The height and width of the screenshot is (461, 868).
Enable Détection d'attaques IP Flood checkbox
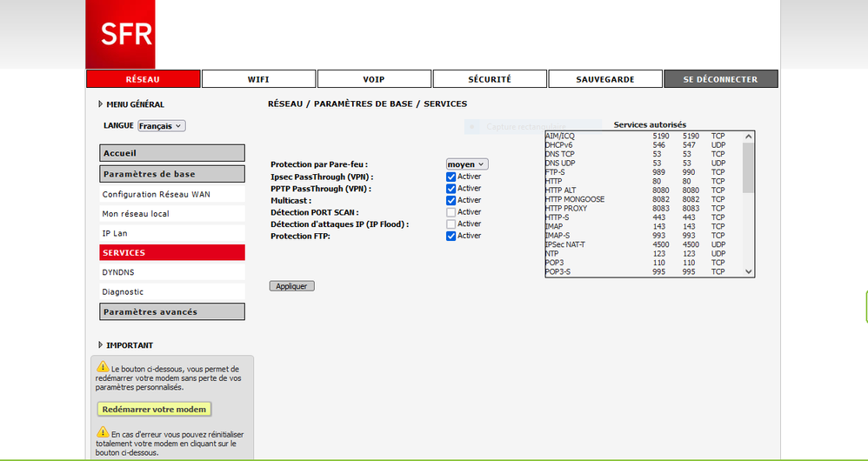click(451, 224)
